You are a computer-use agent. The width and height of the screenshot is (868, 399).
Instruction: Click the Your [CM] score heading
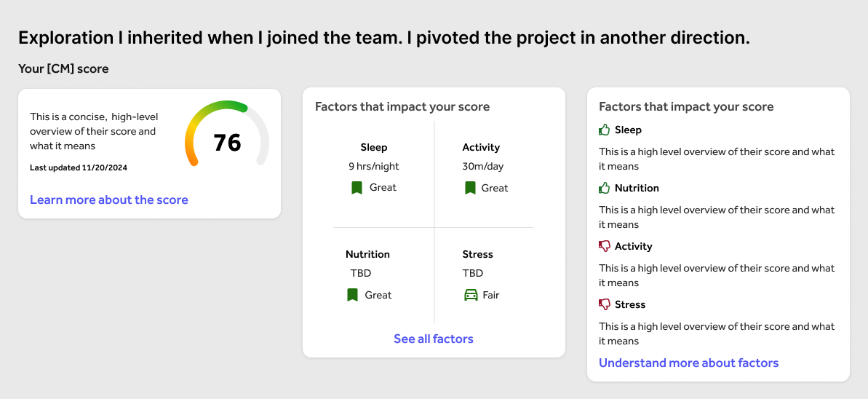click(63, 69)
